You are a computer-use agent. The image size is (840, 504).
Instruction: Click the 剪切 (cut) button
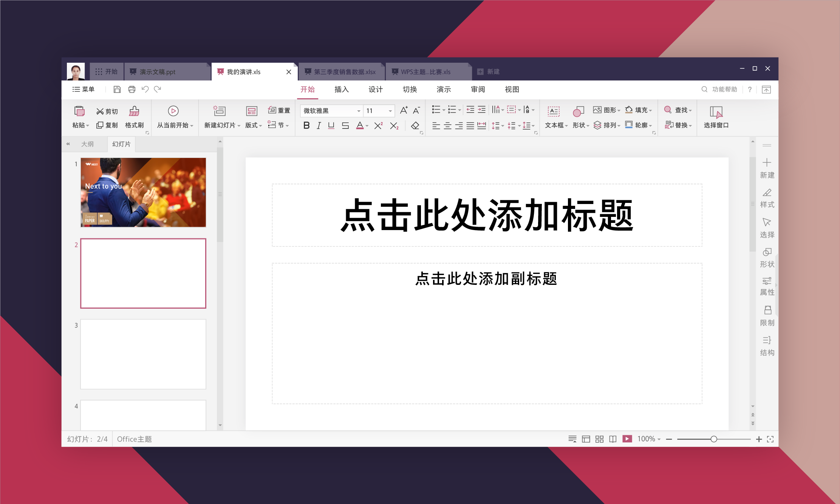(x=107, y=111)
